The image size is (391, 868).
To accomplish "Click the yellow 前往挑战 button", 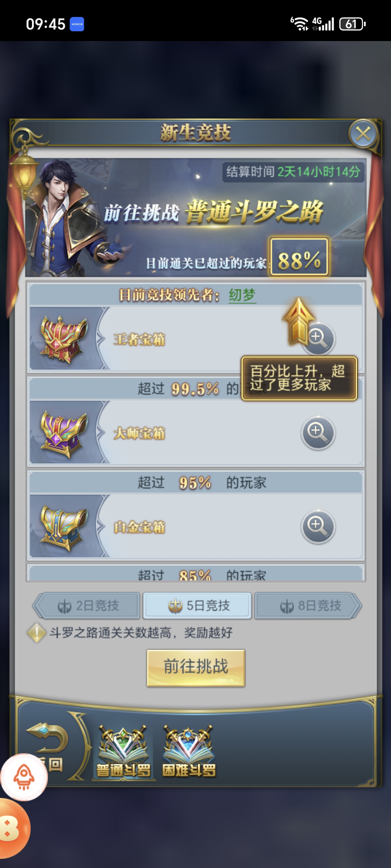I will [196, 668].
